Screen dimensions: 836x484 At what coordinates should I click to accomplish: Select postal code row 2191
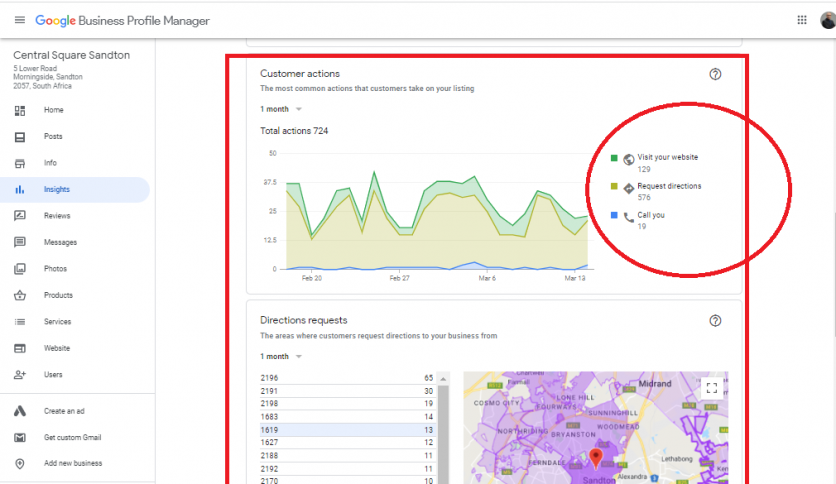(347, 391)
